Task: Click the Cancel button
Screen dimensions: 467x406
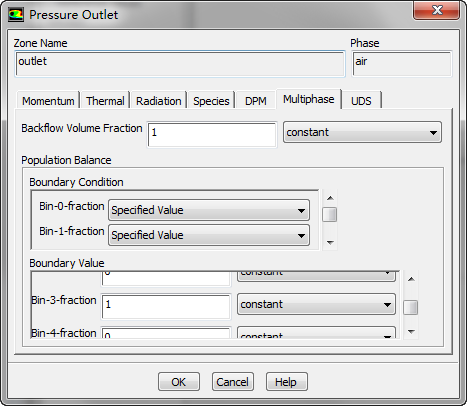Action: (x=233, y=382)
